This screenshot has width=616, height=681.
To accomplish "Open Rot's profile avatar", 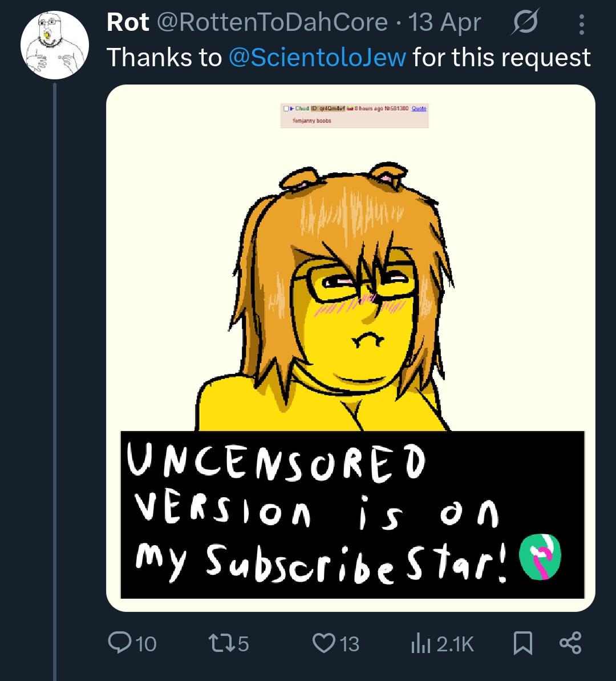I will click(55, 46).
